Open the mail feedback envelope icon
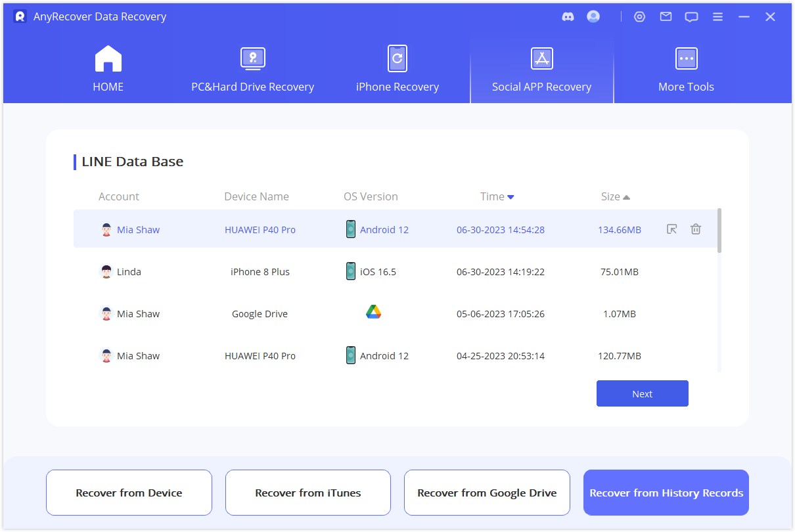Screen dimensions: 795x532 (666, 16)
